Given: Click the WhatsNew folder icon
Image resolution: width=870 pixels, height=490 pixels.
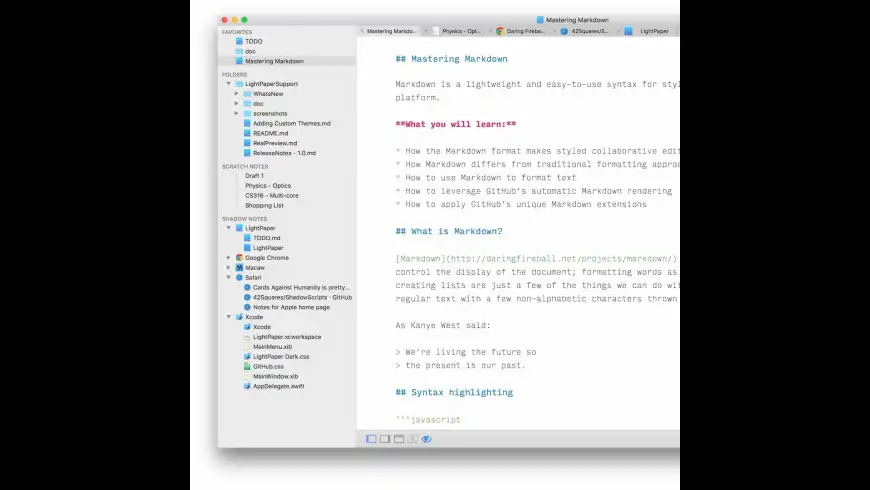Looking at the screenshot, I should (x=247, y=94).
